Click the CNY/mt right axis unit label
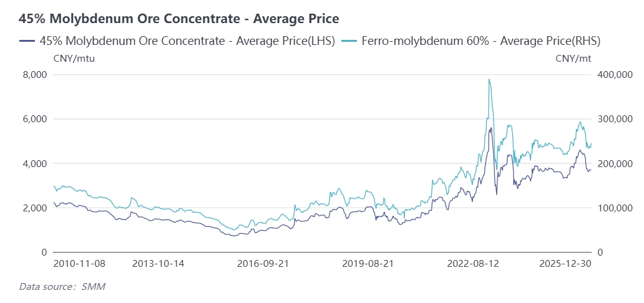The image size is (644, 303). coord(573,59)
